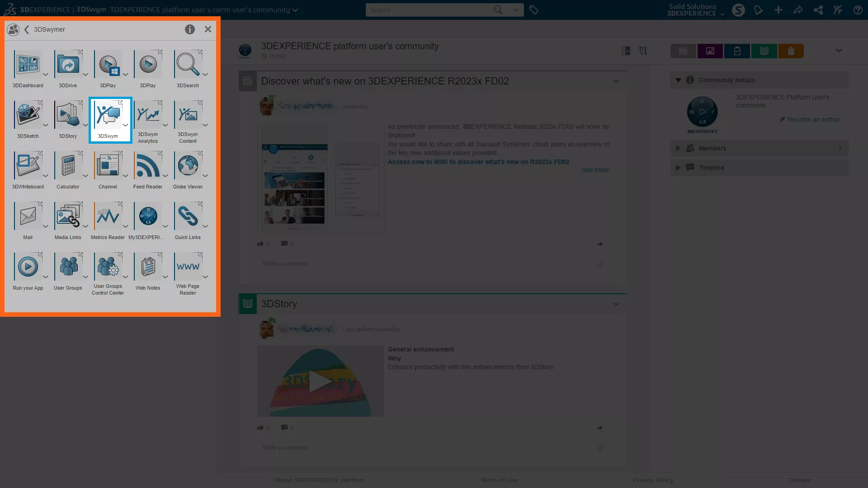868x488 pixels.
Task: Open the Metrics Reader app
Action: coord(108,217)
